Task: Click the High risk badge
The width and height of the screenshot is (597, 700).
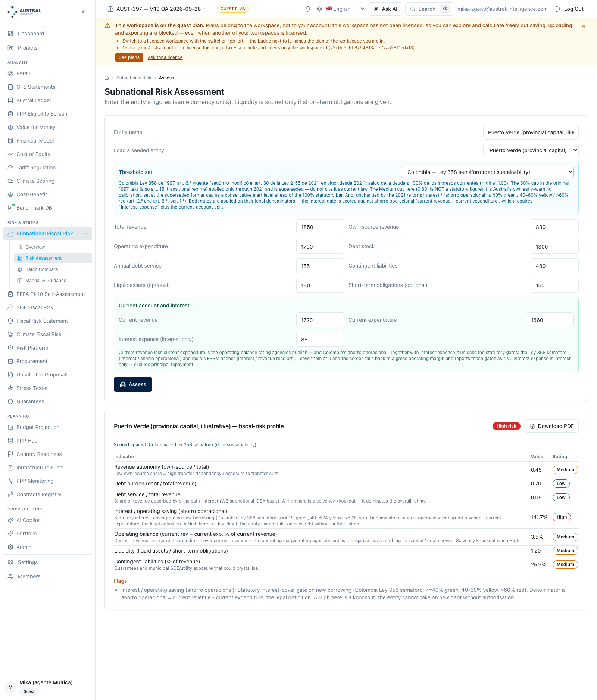Action: click(x=506, y=426)
